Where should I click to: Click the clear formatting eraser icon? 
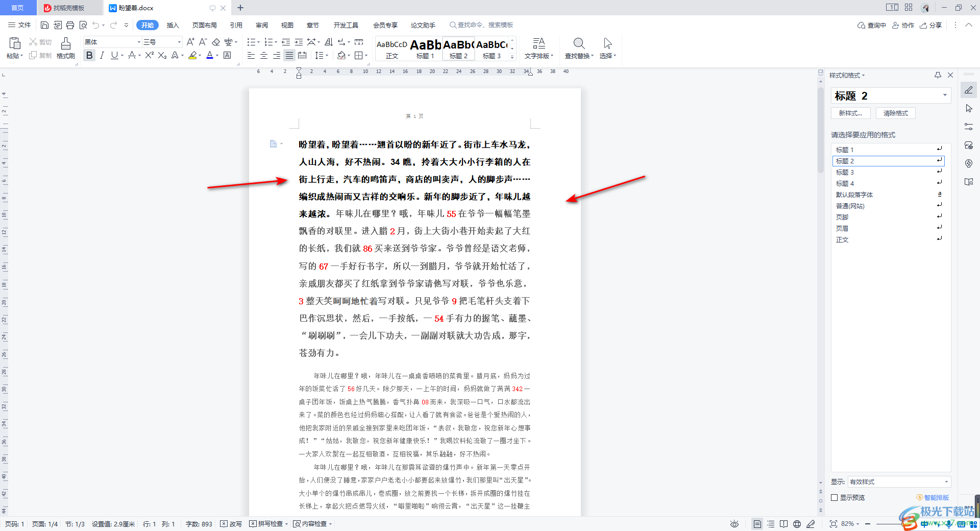[216, 42]
